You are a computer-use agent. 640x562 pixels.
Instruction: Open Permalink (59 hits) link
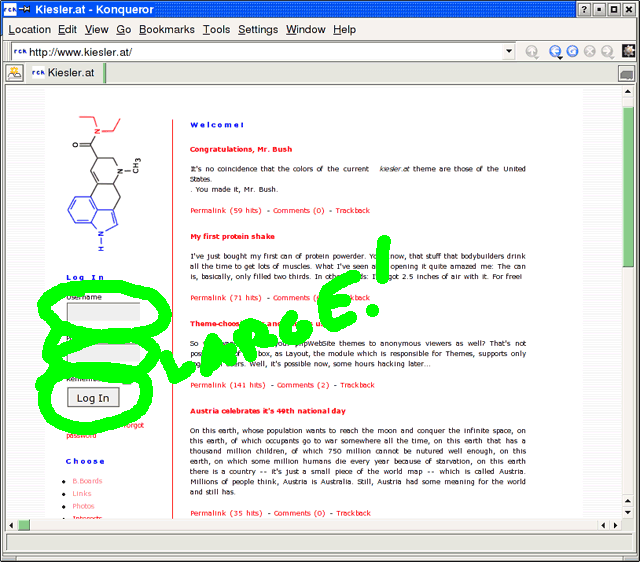[226, 211]
